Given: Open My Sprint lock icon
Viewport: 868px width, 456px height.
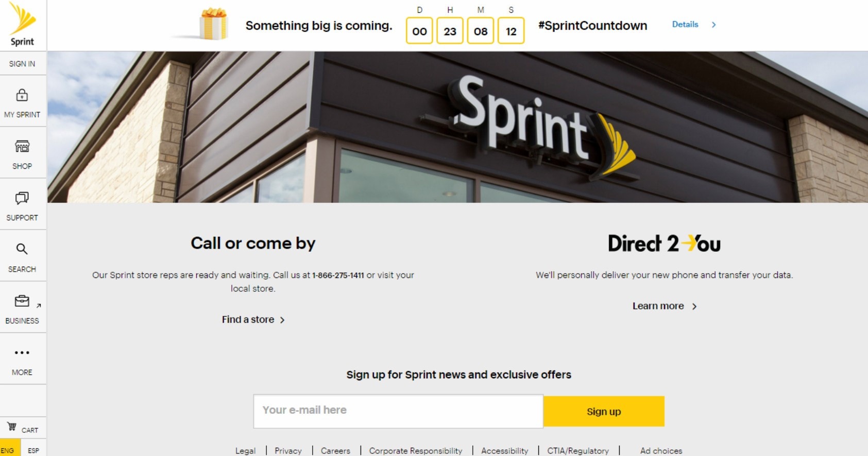Looking at the screenshot, I should pyautogui.click(x=22, y=95).
